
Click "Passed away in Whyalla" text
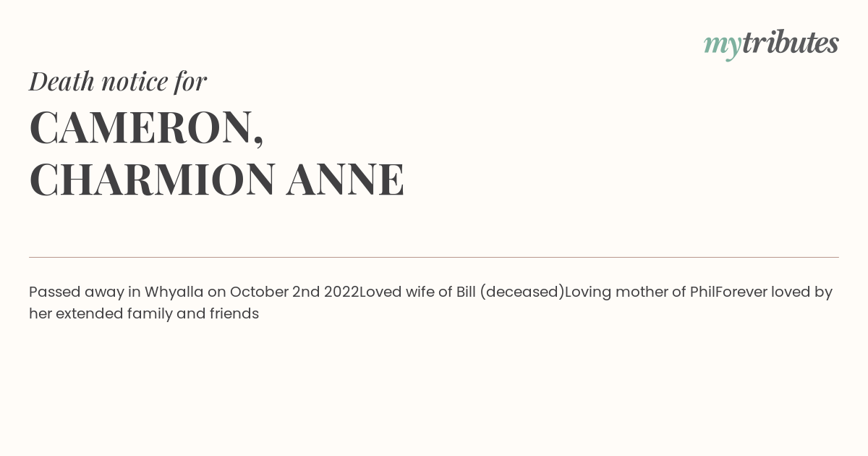pyautogui.click(x=116, y=292)
